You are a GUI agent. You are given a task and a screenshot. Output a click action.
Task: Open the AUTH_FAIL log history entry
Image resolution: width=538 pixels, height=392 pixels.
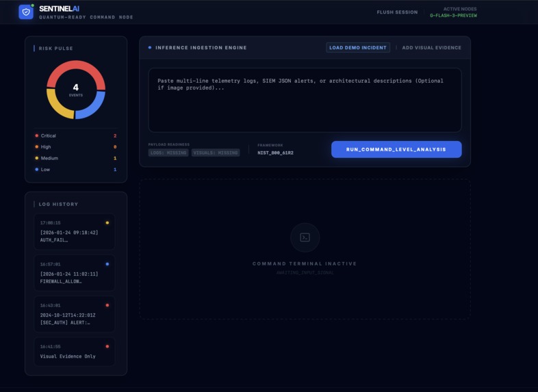(75, 232)
